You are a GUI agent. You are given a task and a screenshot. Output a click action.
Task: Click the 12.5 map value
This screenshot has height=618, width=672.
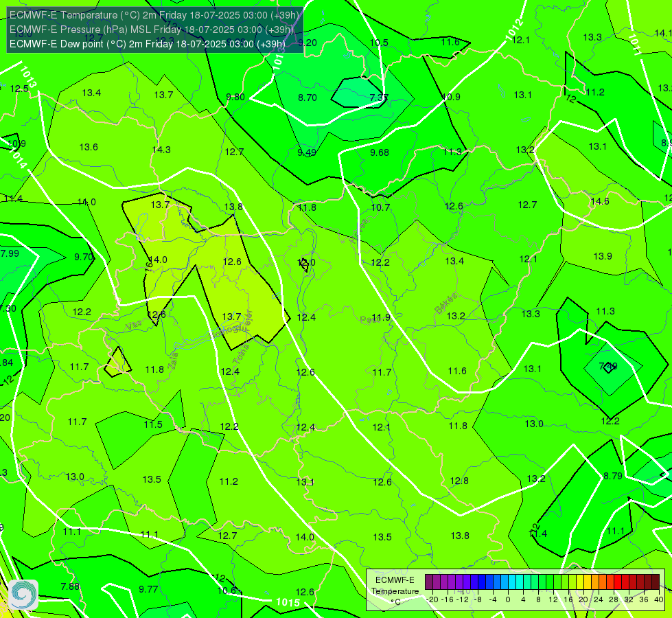pos(19,89)
